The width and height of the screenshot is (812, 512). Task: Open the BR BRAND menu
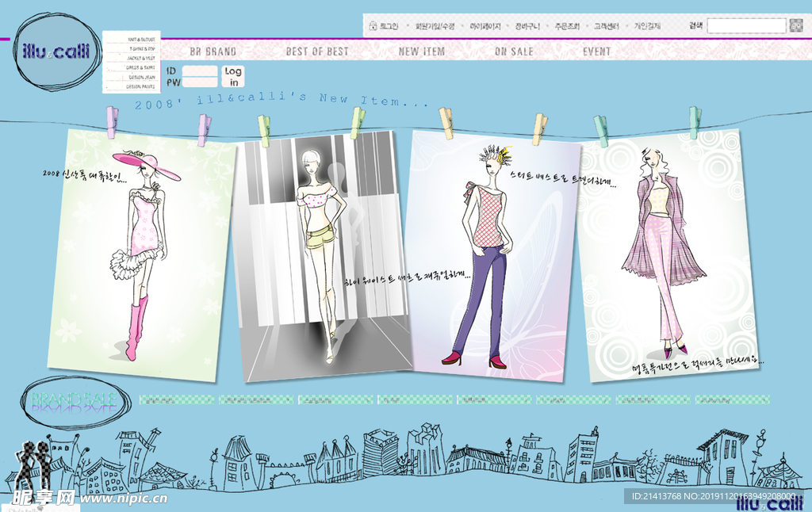213,52
